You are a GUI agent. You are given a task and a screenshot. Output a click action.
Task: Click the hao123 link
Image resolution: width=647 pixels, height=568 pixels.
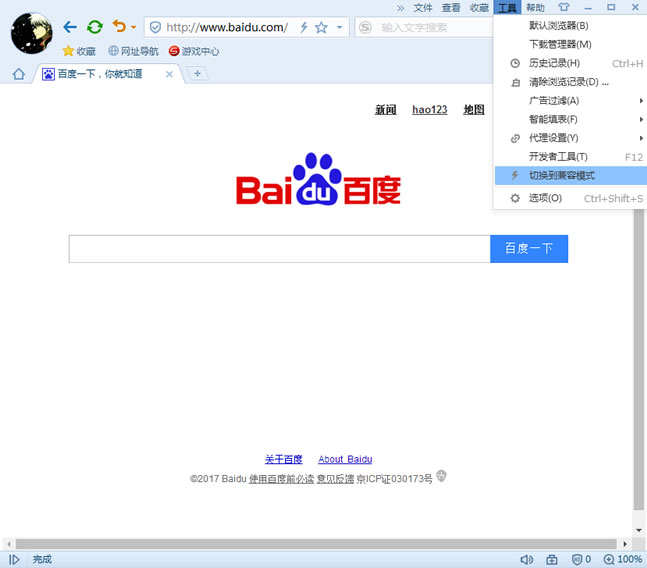[x=430, y=110]
